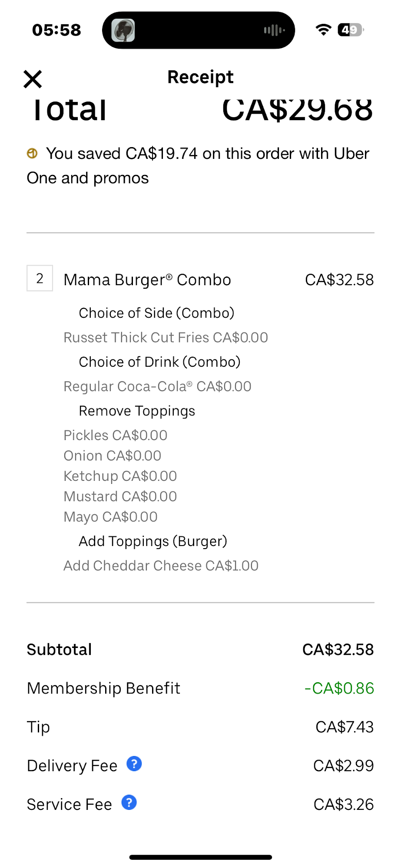Tap the You saved CA$19.74 message
Image resolution: width=401 pixels, height=868 pixels.
198,166
